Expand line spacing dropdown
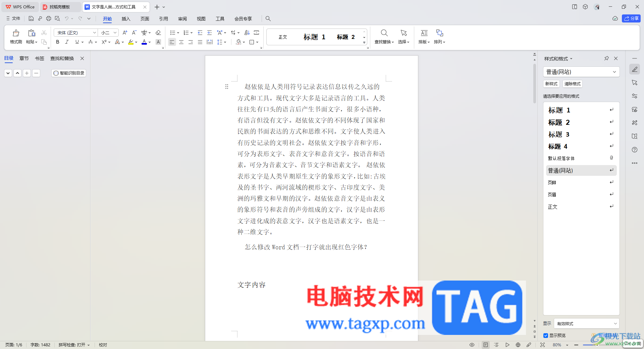 pyautogui.click(x=225, y=42)
